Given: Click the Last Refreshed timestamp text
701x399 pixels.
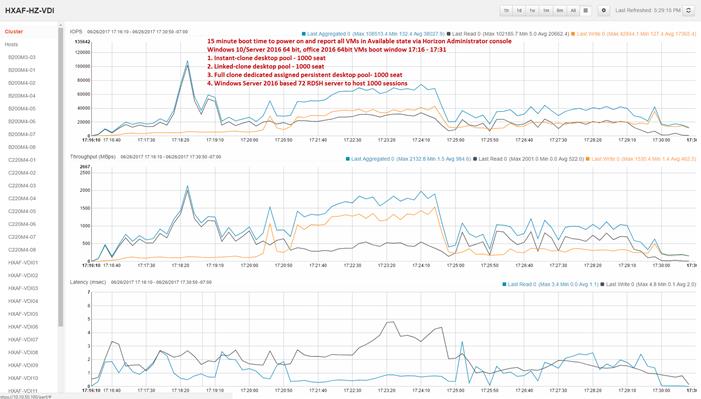Looking at the screenshot, I should pyautogui.click(x=648, y=10).
